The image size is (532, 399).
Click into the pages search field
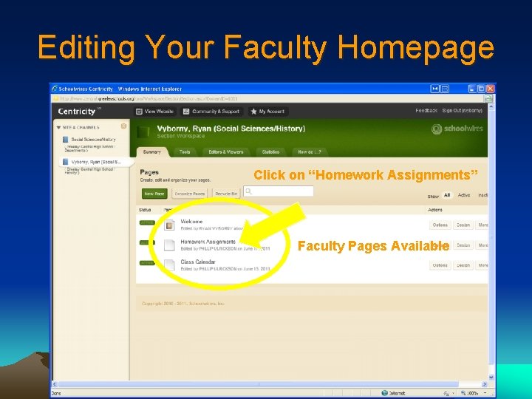(279, 191)
